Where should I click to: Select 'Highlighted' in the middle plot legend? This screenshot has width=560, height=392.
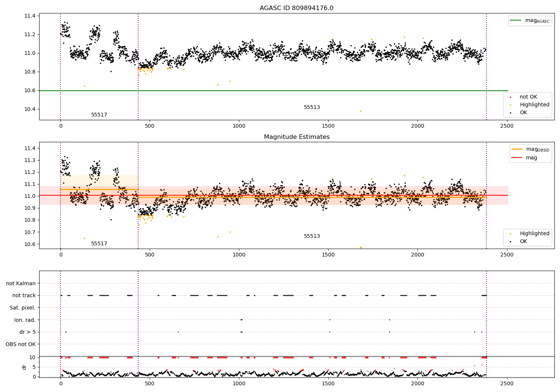[535, 234]
